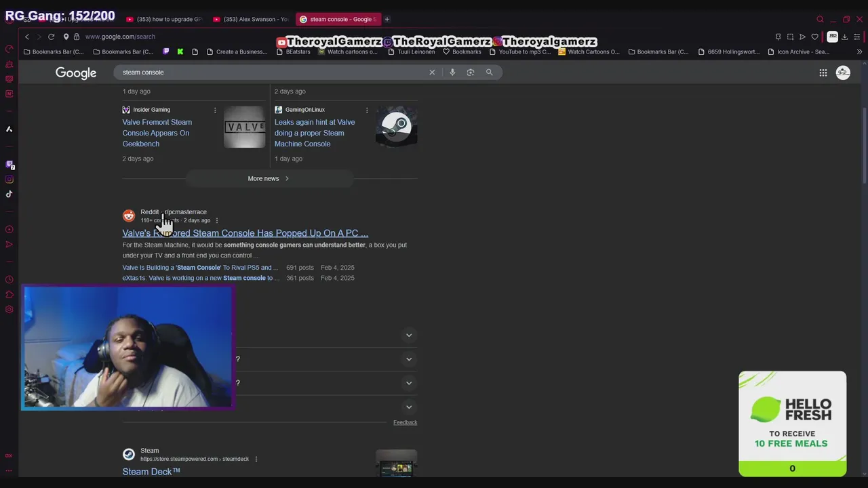Image resolution: width=868 pixels, height=488 pixels.
Task: Click the Google logo
Action: pos(76,73)
